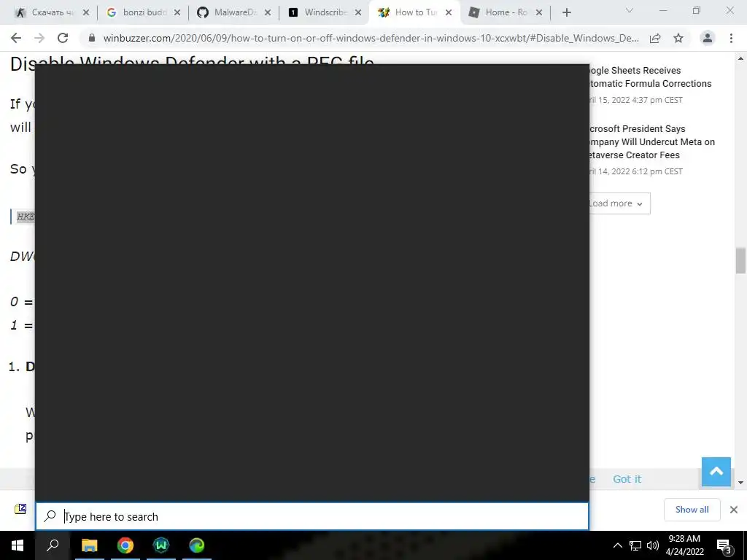Jump to page top with arrow button
The image size is (747, 560).
[716, 472]
